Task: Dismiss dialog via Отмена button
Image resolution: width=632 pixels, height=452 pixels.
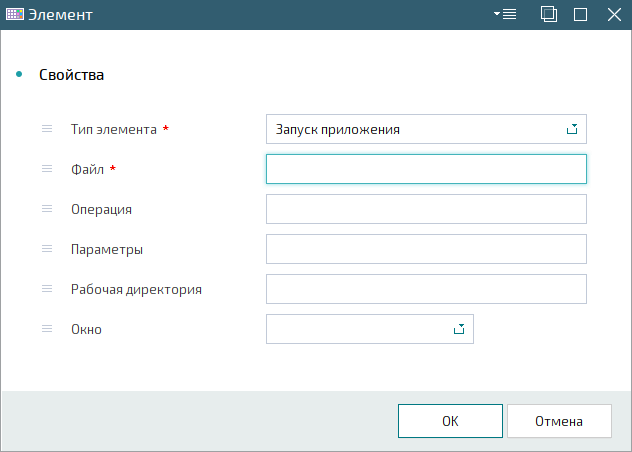Action: coord(559,421)
